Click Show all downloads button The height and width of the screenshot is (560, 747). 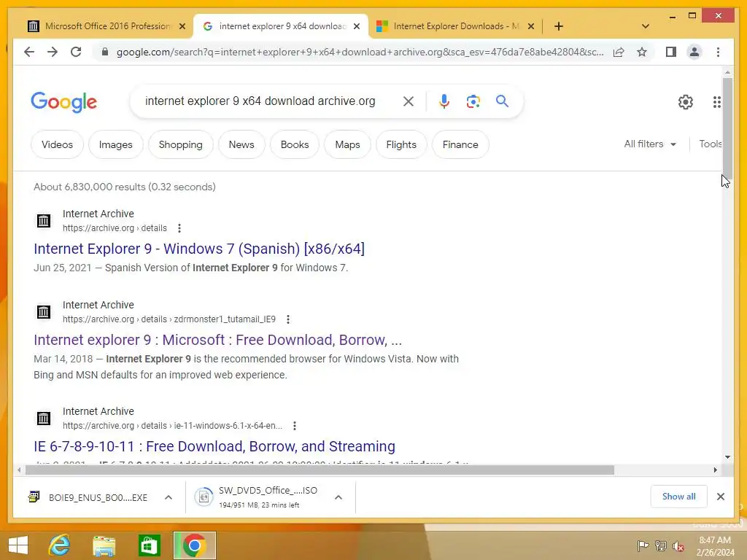678,497
